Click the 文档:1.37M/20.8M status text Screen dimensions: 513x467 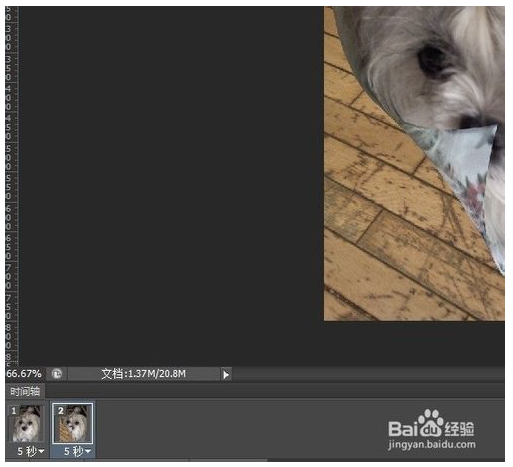(x=144, y=374)
